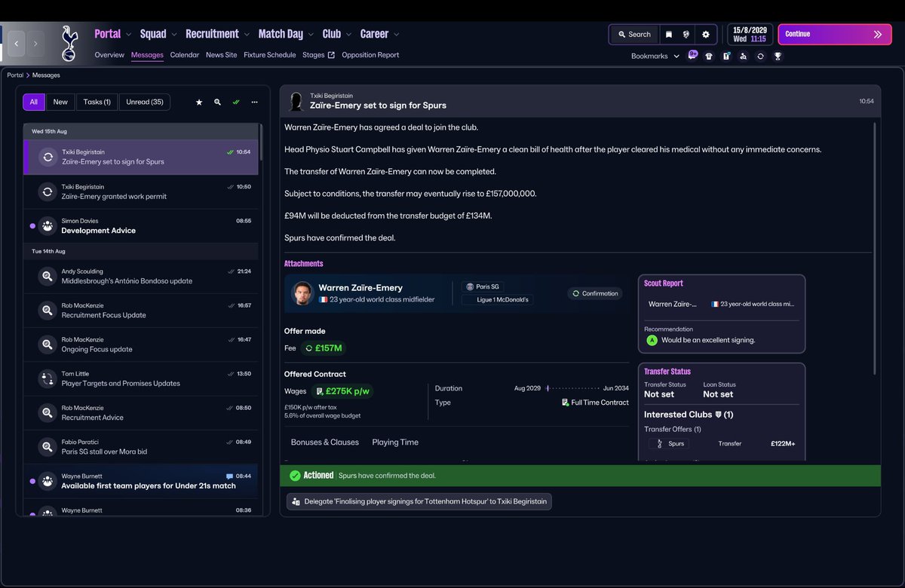The width and height of the screenshot is (905, 588).
Task: Open the Development Advice message
Action: (140, 226)
